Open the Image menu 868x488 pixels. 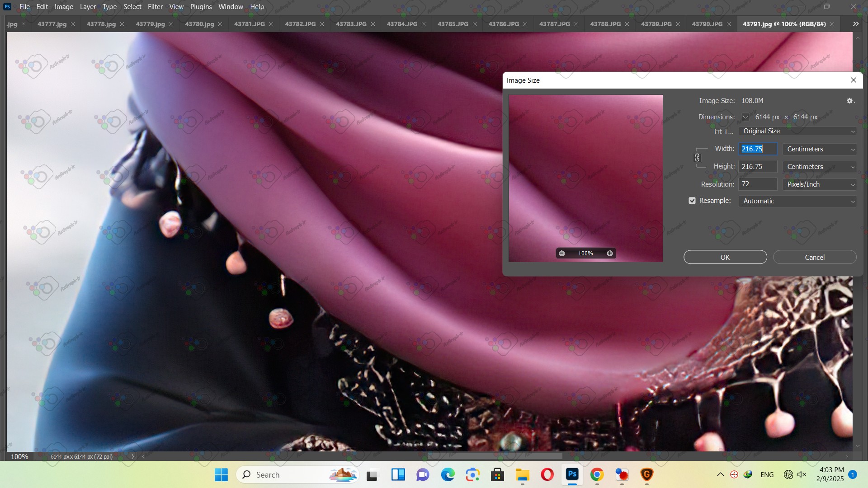[x=64, y=7]
